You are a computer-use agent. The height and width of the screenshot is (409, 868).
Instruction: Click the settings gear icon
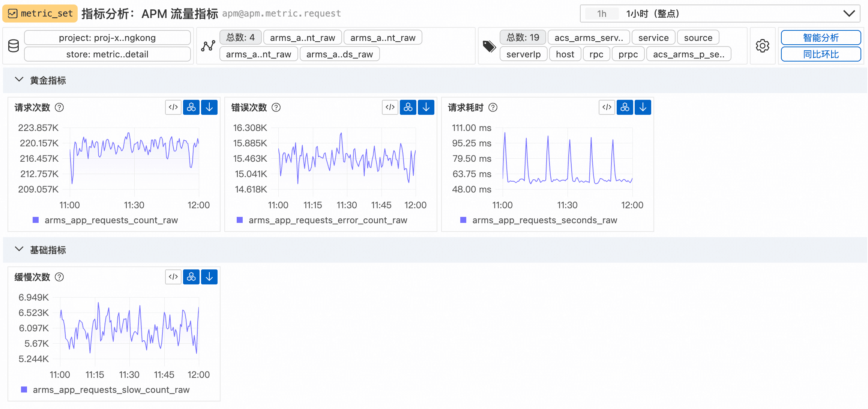point(762,46)
